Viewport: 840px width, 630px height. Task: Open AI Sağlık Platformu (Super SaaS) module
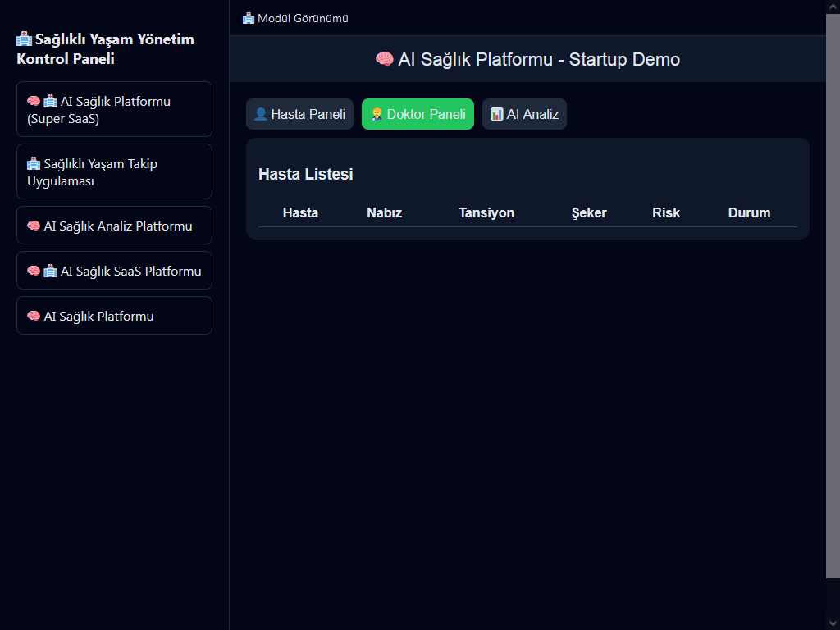point(114,109)
